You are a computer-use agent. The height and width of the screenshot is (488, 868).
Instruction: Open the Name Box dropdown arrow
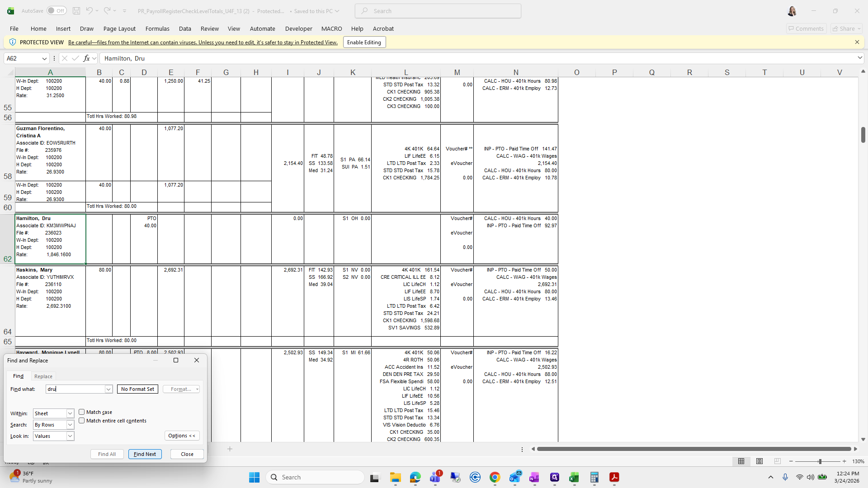[x=44, y=58]
